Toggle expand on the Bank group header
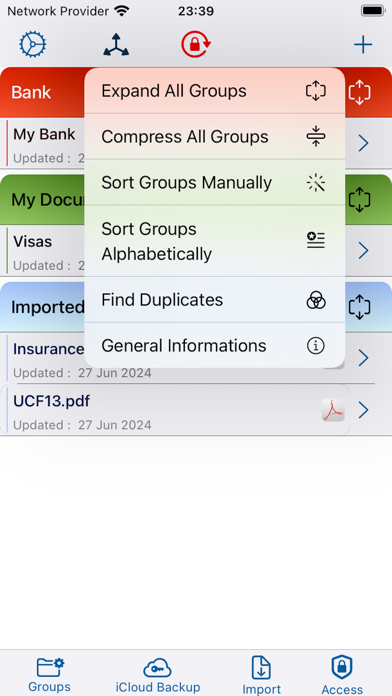 (360, 92)
